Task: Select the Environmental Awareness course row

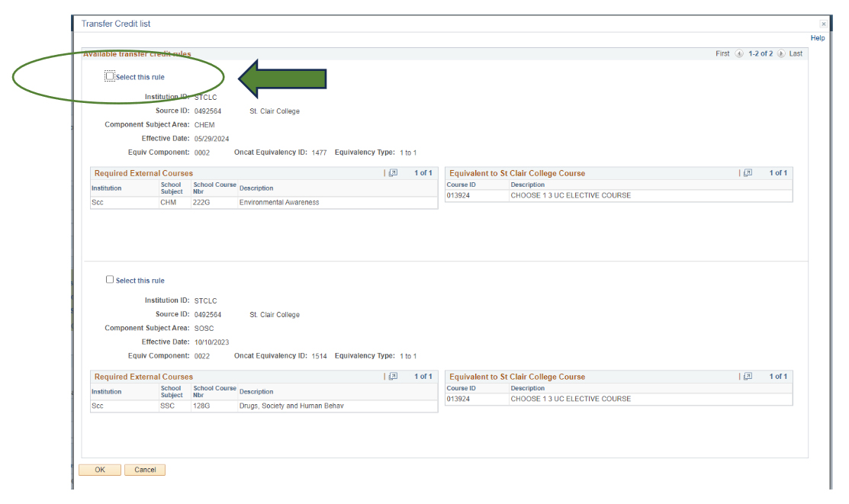Action: click(279, 203)
